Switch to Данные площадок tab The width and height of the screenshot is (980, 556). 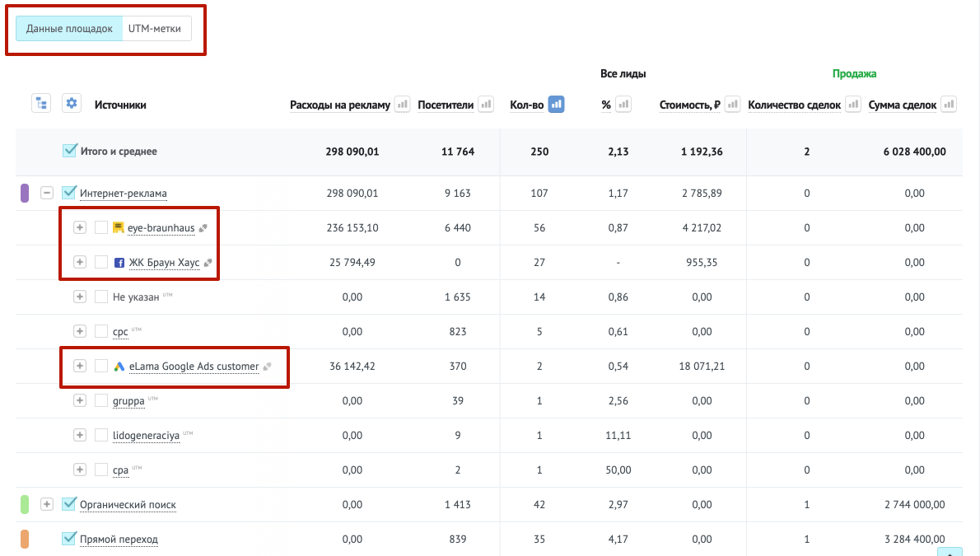click(x=69, y=29)
